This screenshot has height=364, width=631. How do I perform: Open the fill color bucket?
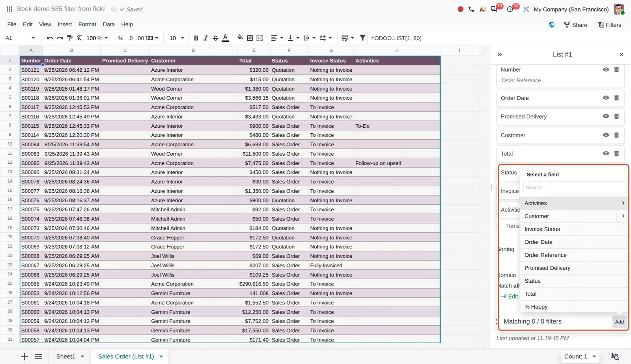click(240, 38)
